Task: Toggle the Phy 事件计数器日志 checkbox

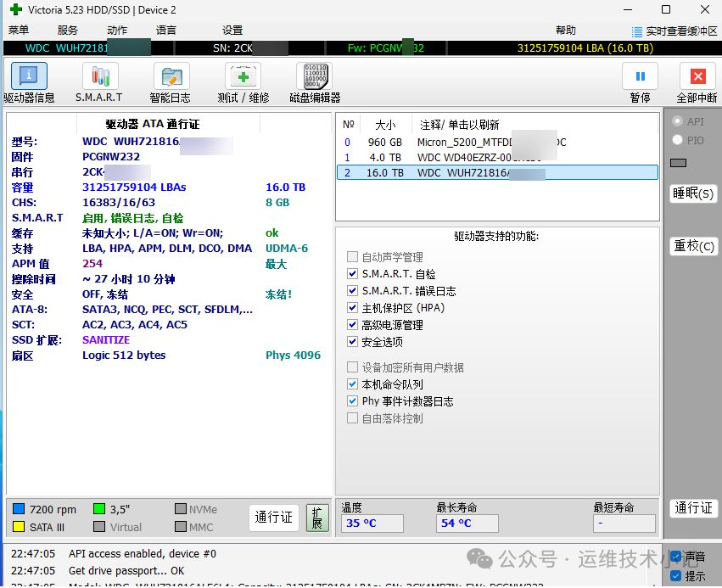Action: coord(352,401)
